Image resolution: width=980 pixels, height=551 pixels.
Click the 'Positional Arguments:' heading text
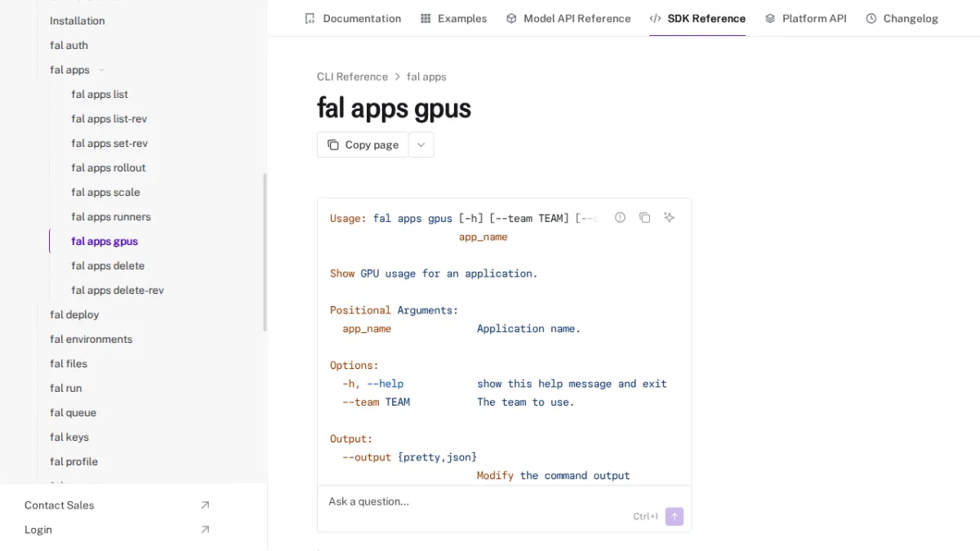pos(394,310)
